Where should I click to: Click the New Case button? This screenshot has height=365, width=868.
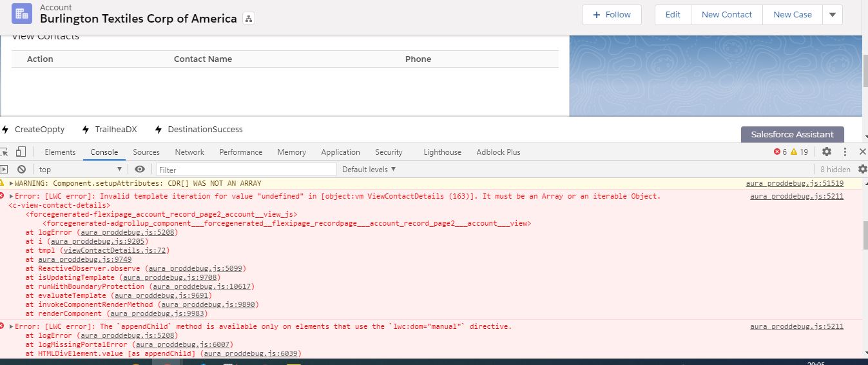793,15
